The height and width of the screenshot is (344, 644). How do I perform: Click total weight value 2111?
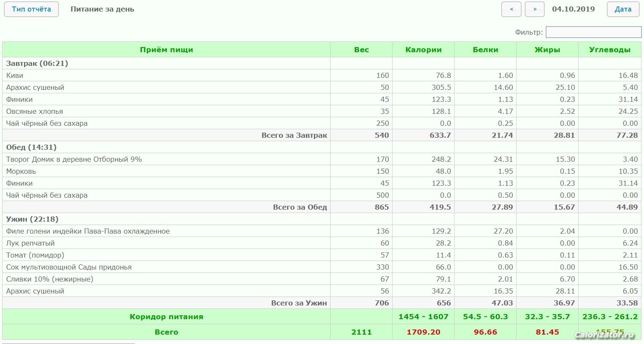click(x=361, y=332)
